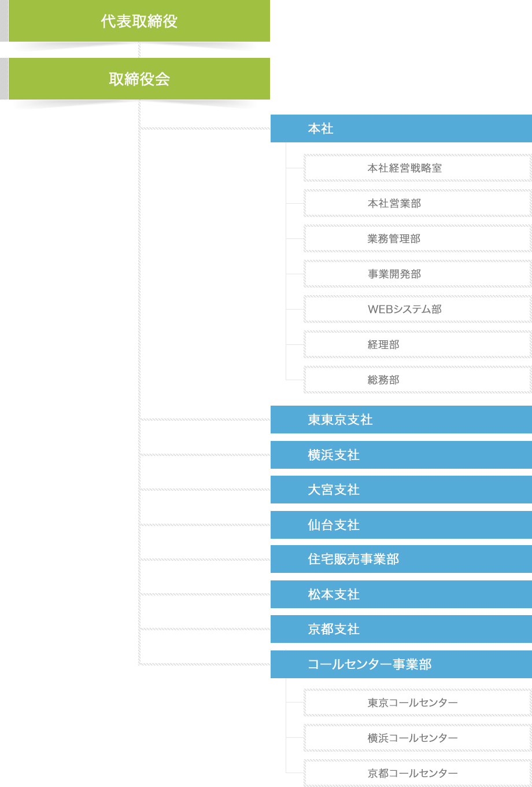Image resolution: width=532 pixels, height=787 pixels.
Task: Choose the 業務管理部 box
Action: (418, 238)
